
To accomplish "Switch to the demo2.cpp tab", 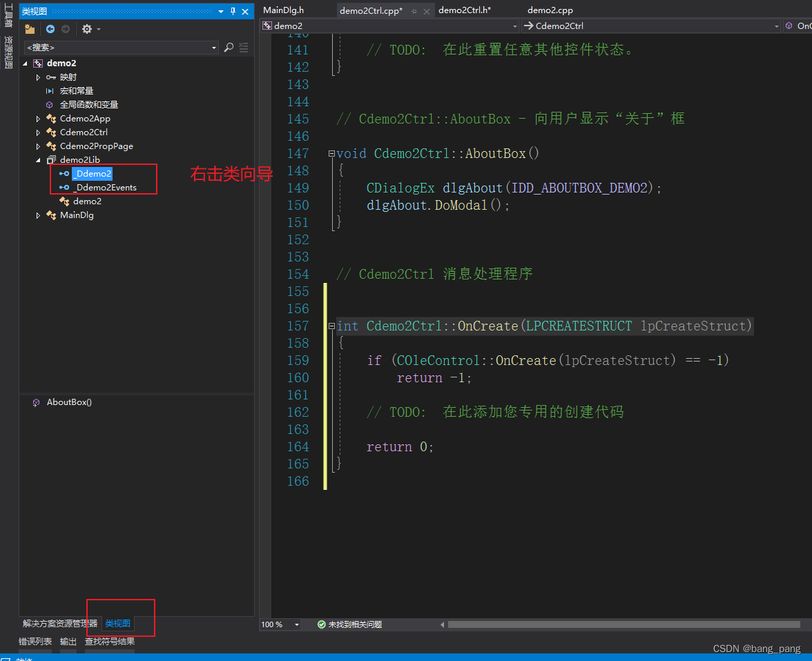I will [550, 10].
